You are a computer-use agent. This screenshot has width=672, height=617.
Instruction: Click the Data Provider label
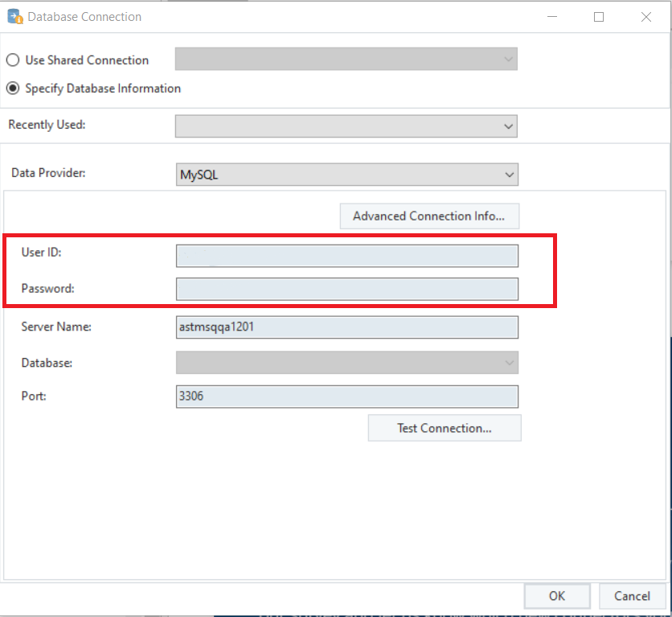(x=48, y=173)
